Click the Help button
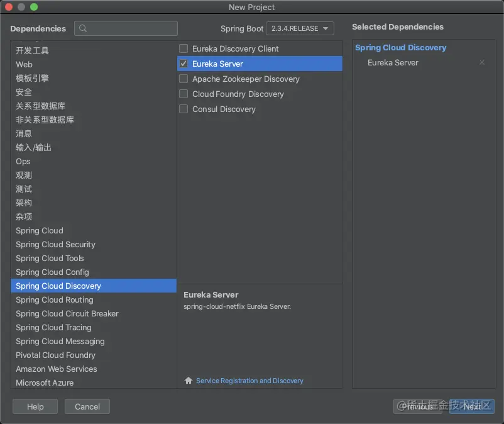The image size is (504, 424). (35, 406)
